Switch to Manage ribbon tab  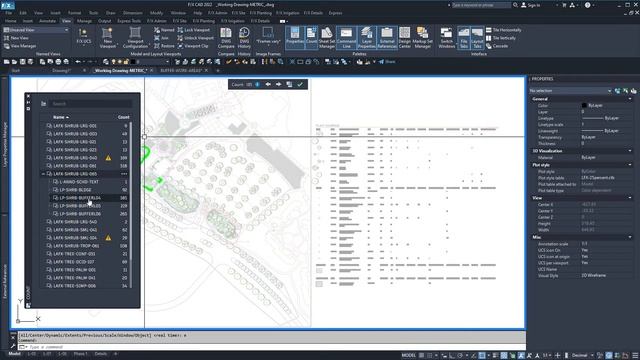pyautogui.click(x=84, y=21)
